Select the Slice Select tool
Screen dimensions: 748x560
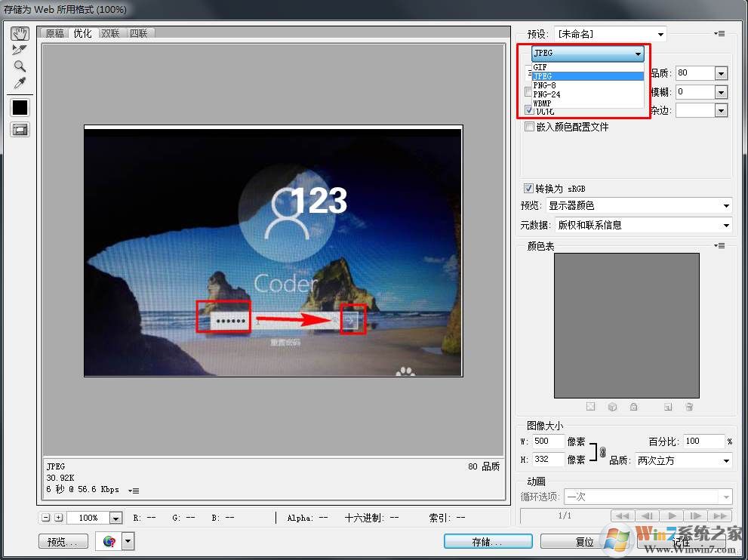pyautogui.click(x=20, y=50)
